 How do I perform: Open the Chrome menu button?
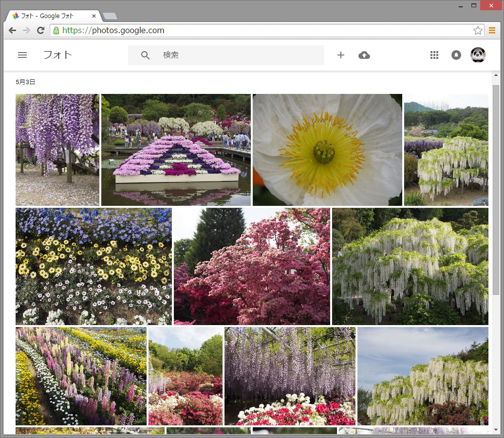(x=492, y=31)
